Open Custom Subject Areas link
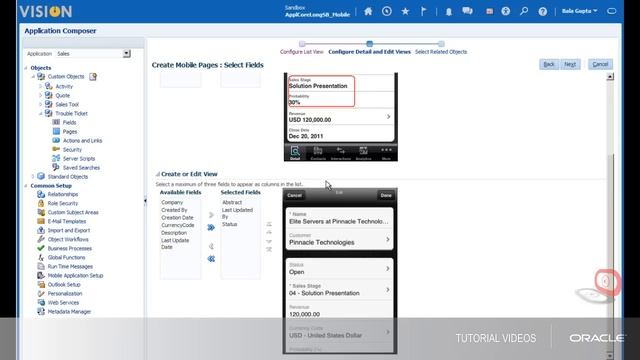This screenshot has width=640, height=360. (x=73, y=212)
